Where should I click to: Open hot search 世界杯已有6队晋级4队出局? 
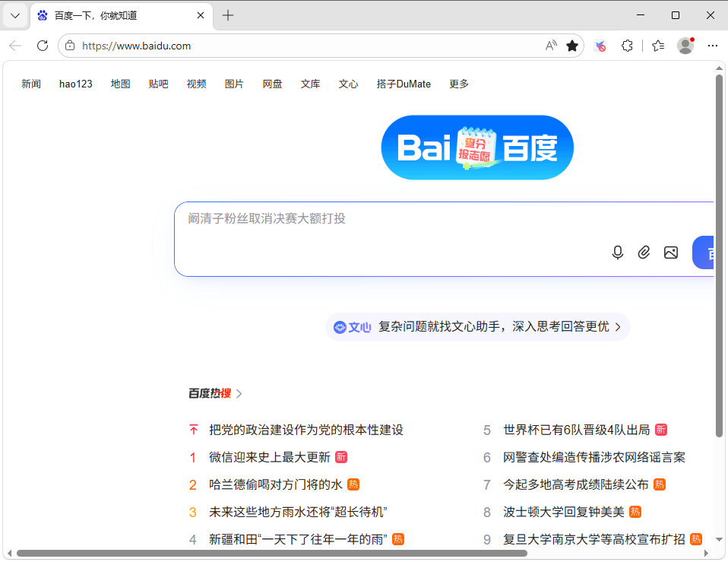tap(576, 430)
